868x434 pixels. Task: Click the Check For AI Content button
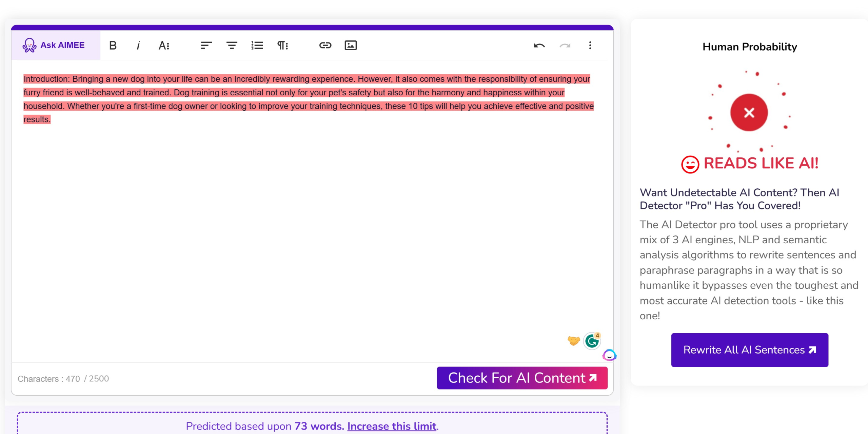tap(522, 378)
